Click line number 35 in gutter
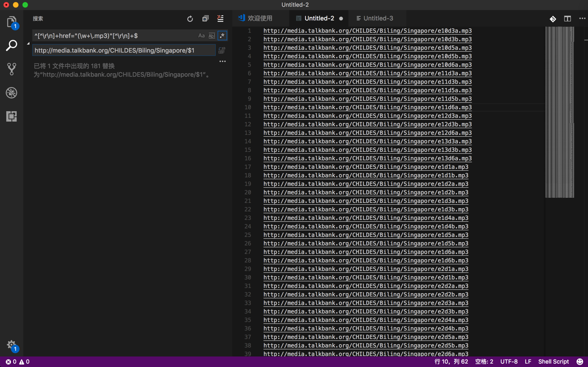The width and height of the screenshot is (588, 367). (x=248, y=320)
